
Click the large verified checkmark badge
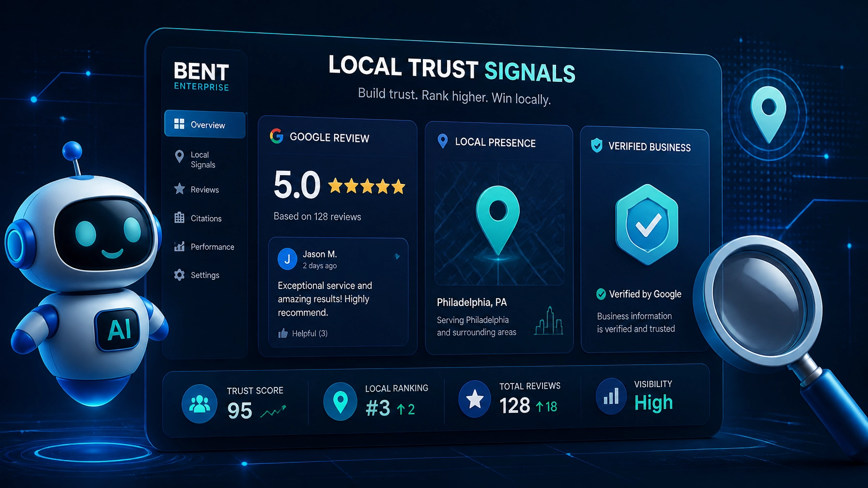(647, 225)
